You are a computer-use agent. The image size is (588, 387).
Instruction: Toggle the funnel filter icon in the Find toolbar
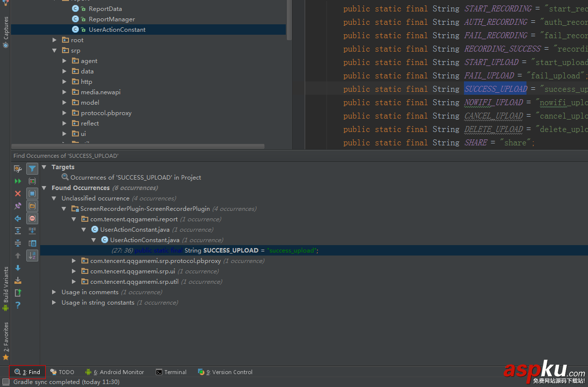(x=32, y=169)
